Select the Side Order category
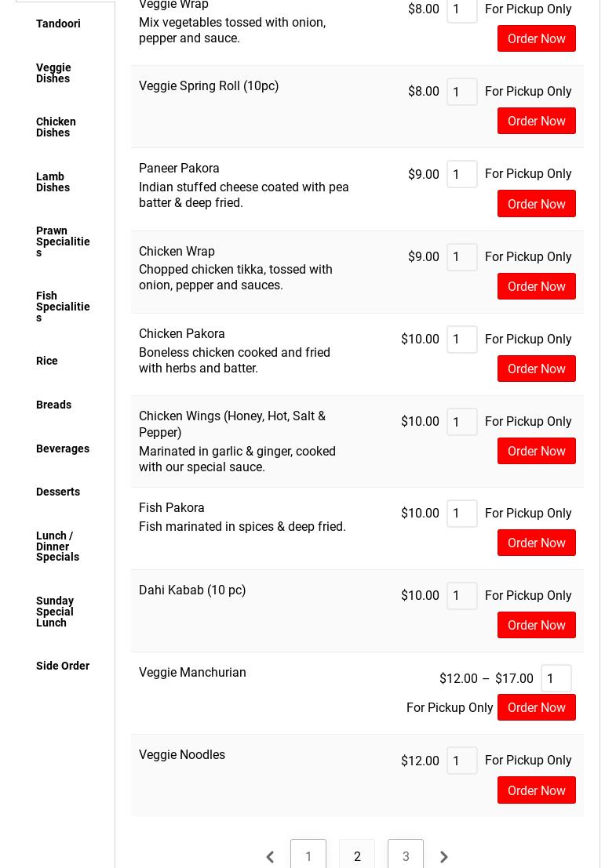Image resolution: width=616 pixels, height=868 pixels. click(x=63, y=666)
